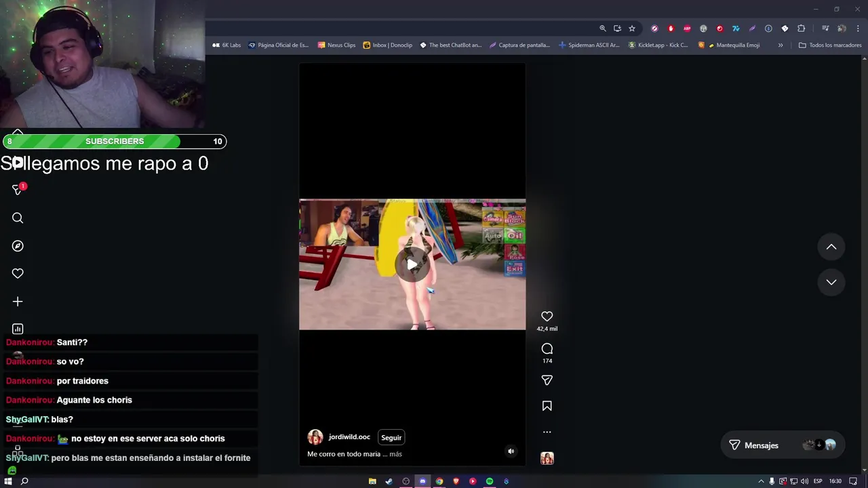Show hidden system tray icons
868x488 pixels.
[761, 481]
